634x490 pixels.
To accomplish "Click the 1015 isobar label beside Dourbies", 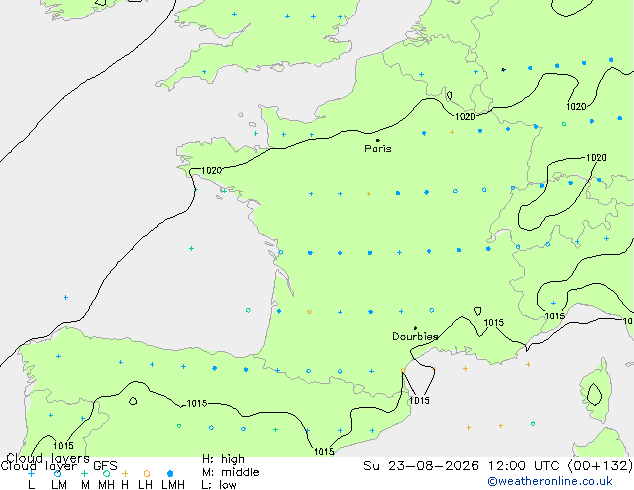I will pos(494,322).
